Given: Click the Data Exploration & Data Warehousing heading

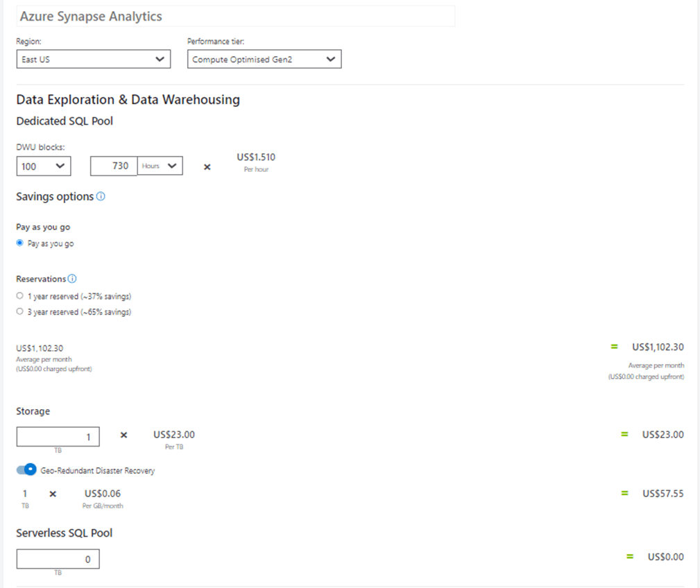Looking at the screenshot, I should 128,99.
